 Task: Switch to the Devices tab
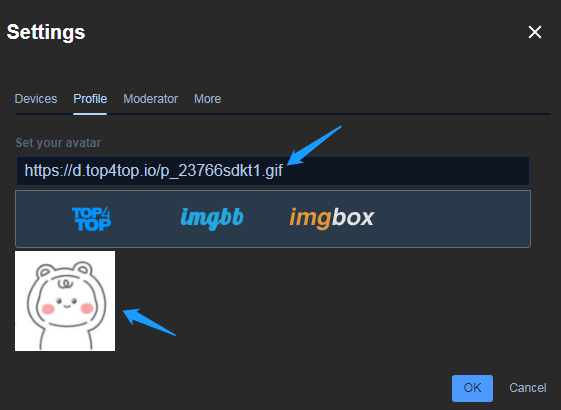[36, 99]
